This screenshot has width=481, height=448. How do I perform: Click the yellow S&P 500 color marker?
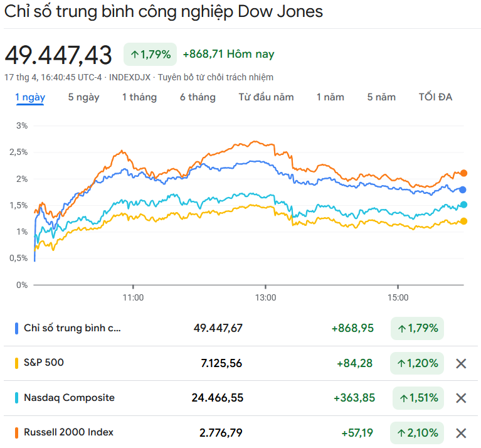pyautogui.click(x=16, y=363)
